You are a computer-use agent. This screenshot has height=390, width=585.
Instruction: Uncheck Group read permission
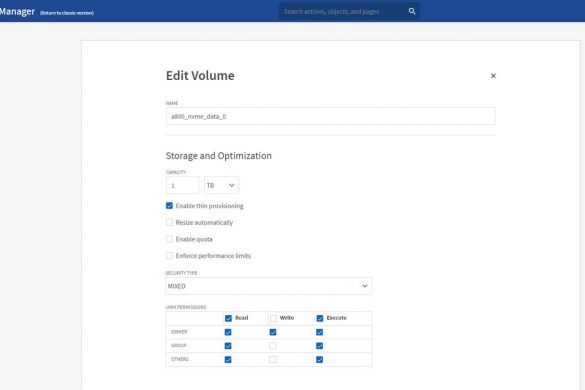pyautogui.click(x=228, y=346)
